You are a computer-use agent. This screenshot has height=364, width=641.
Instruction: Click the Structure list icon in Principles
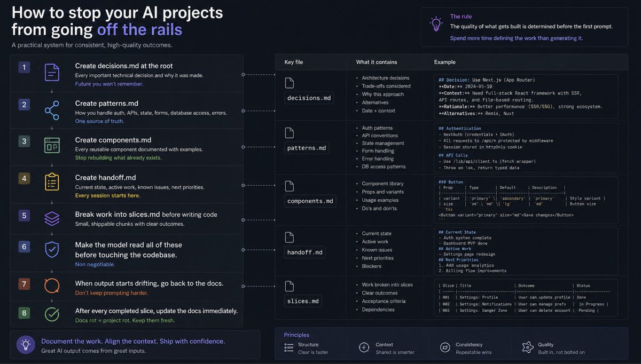(289, 347)
